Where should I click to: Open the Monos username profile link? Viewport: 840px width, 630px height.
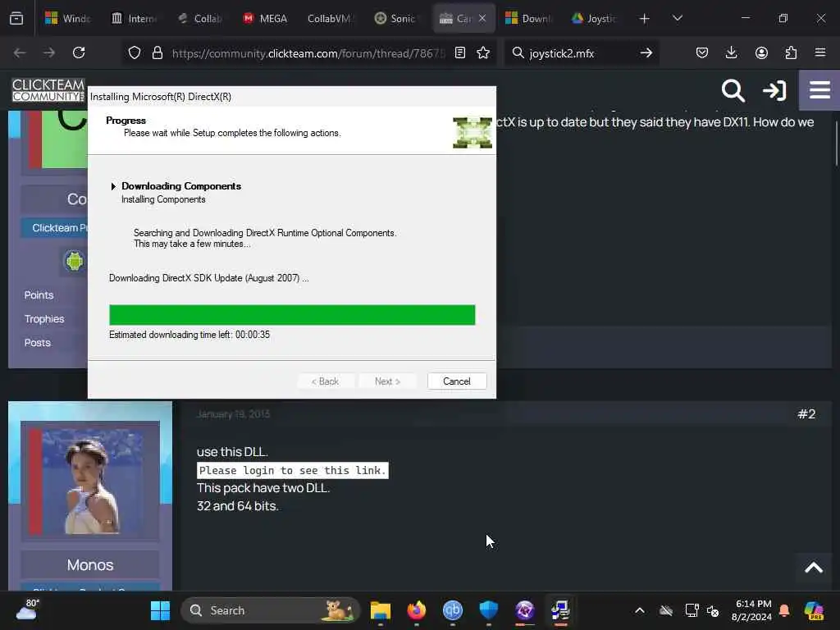coord(90,565)
